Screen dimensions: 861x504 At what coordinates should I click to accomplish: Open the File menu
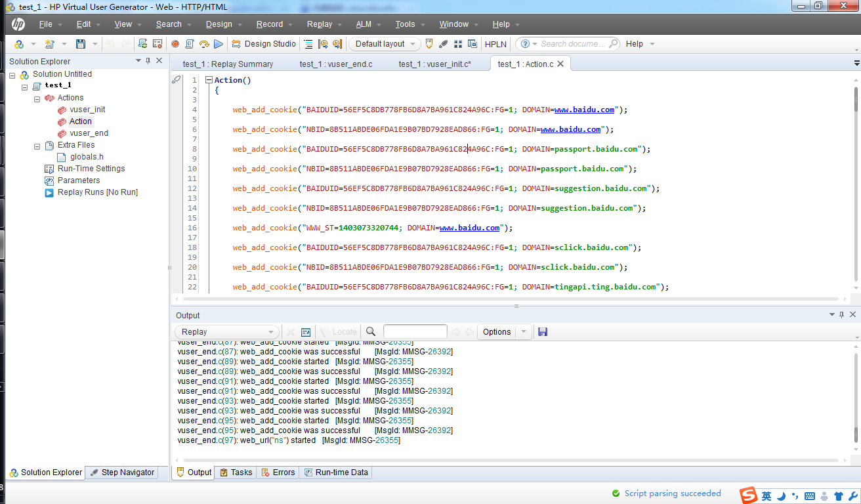tap(45, 24)
